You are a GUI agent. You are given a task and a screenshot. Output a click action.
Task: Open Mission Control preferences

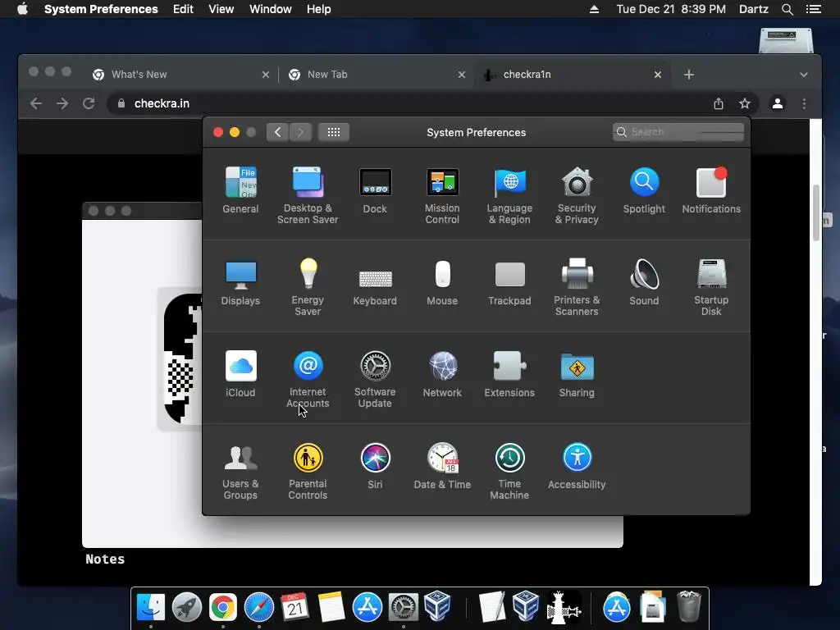442,195
